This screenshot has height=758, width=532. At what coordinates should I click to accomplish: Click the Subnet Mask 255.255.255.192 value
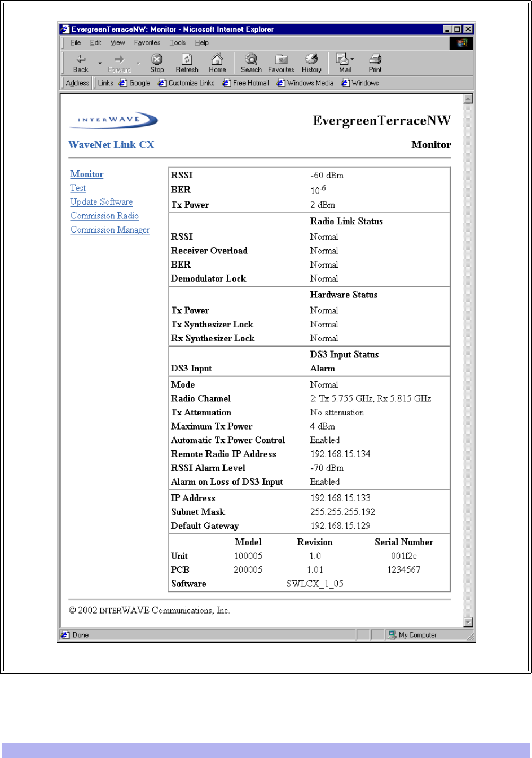342,512
